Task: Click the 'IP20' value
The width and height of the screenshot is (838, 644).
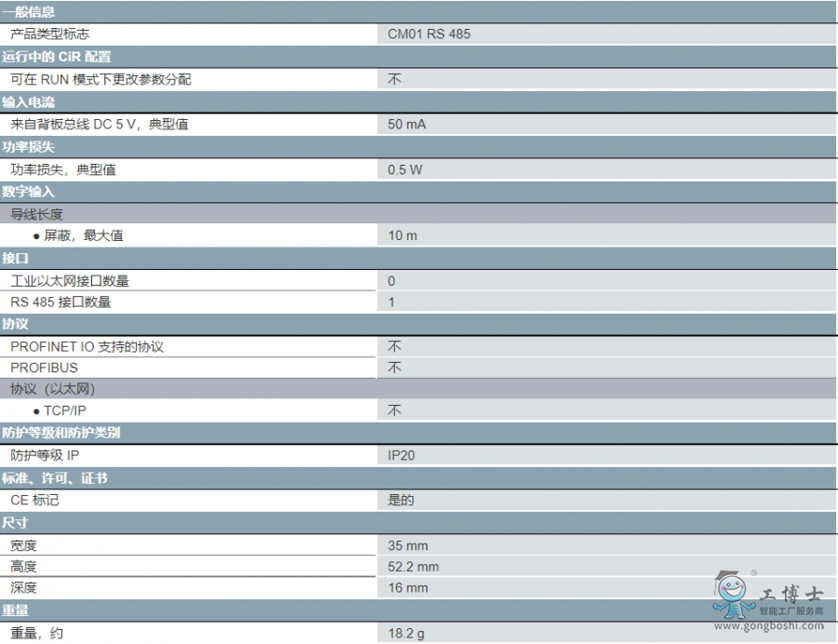Action: [x=400, y=455]
